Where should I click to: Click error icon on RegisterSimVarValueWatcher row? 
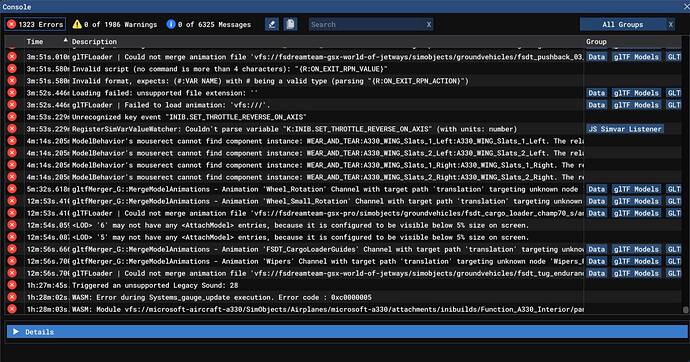pyautogui.click(x=12, y=129)
